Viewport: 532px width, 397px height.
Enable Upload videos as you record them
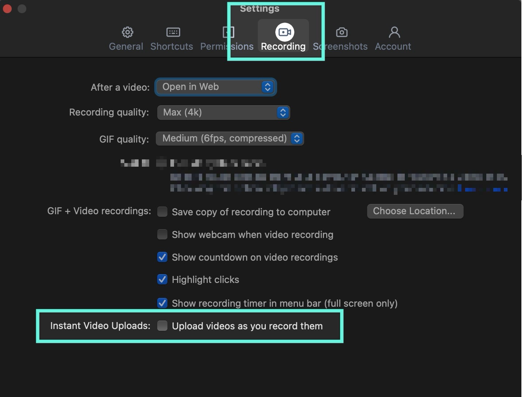[162, 326]
